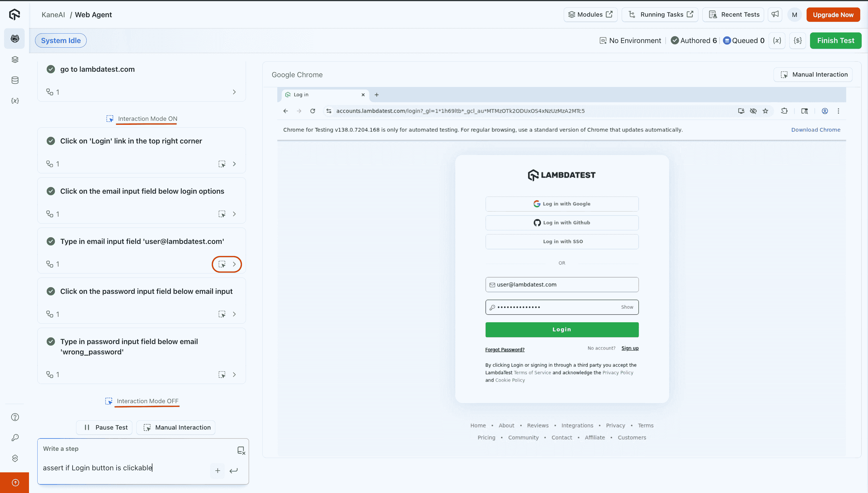The height and width of the screenshot is (493, 868).
Task: Click the clear-step icon in Write a step box
Action: 241,450
